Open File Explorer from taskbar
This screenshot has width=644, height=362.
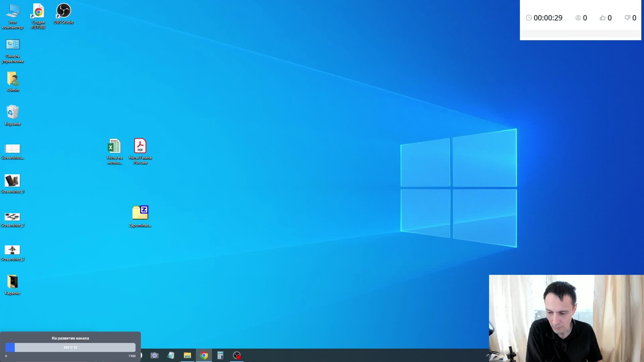[x=187, y=355]
